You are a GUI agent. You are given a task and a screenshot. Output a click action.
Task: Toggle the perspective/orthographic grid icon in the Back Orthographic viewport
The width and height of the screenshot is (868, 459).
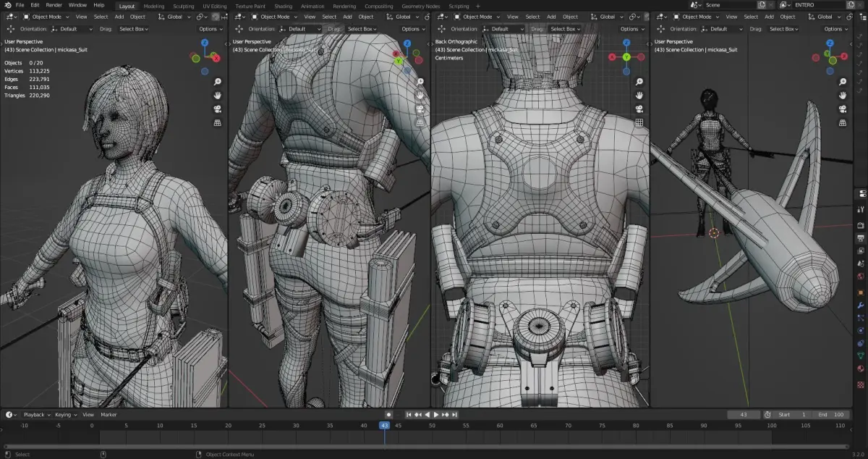point(639,123)
